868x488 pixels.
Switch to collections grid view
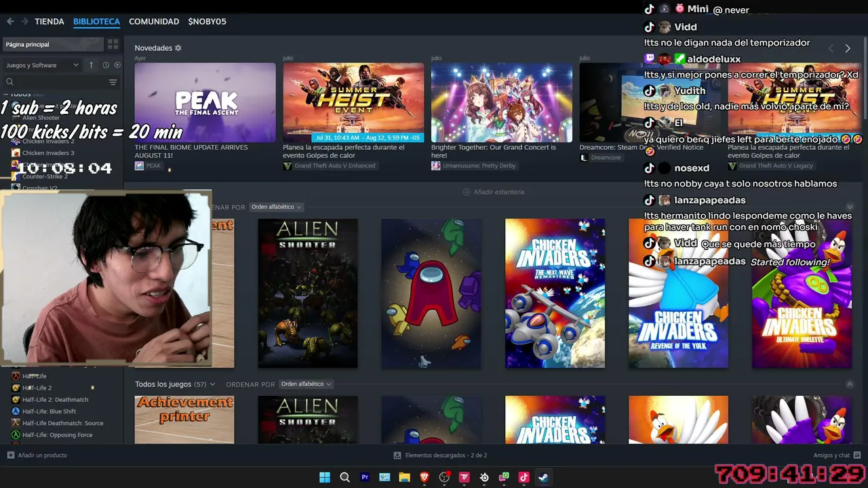coord(113,44)
